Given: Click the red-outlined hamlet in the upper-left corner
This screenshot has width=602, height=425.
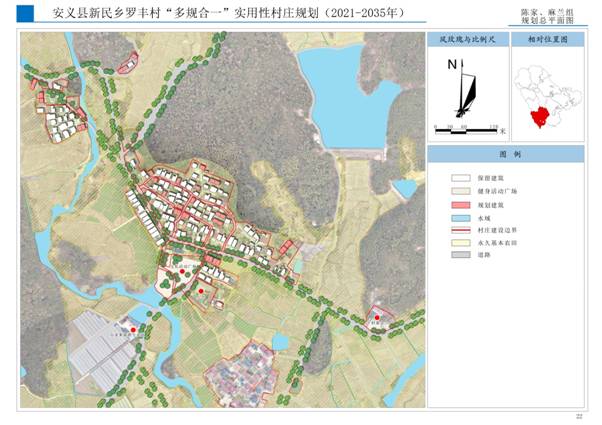Looking at the screenshot, I should coord(61,111).
